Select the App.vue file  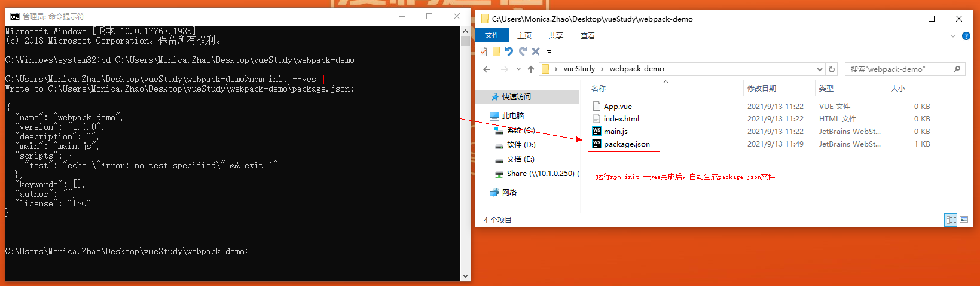point(618,107)
